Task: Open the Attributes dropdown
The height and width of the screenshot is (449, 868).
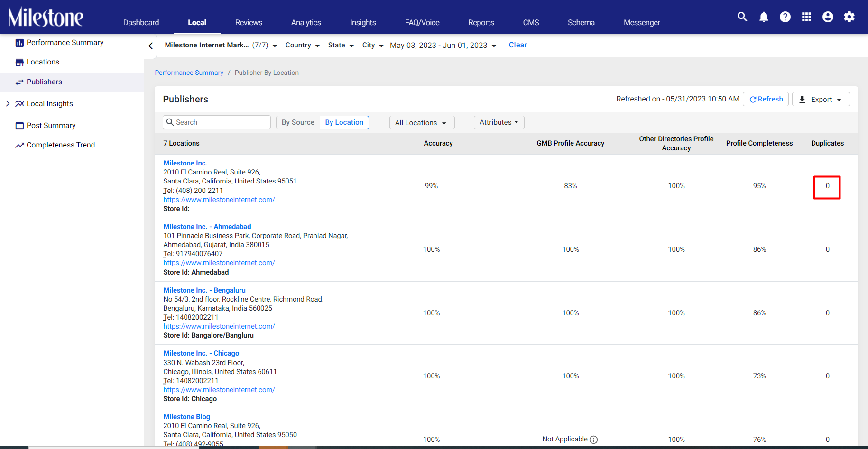Action: 499,122
